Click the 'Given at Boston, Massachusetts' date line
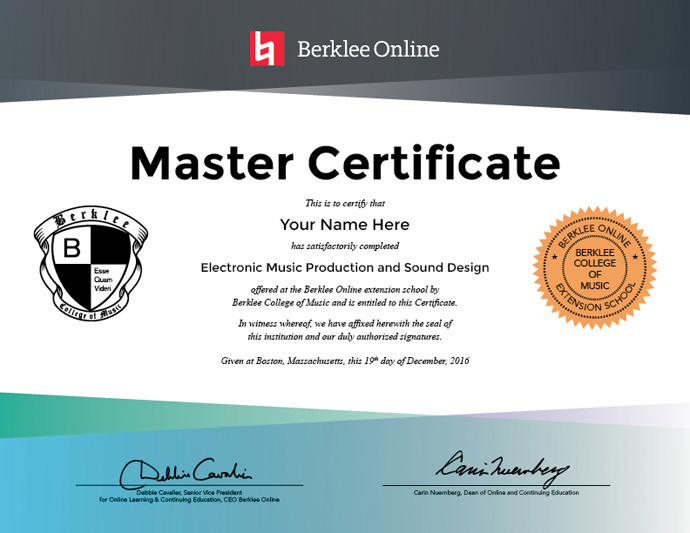 [345, 361]
